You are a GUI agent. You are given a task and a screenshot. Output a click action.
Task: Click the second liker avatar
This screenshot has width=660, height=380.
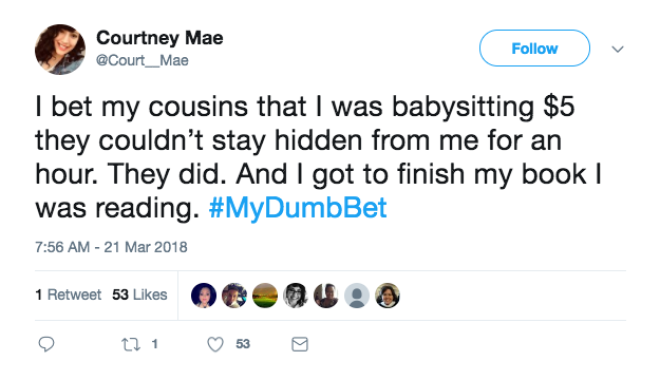[234, 295]
